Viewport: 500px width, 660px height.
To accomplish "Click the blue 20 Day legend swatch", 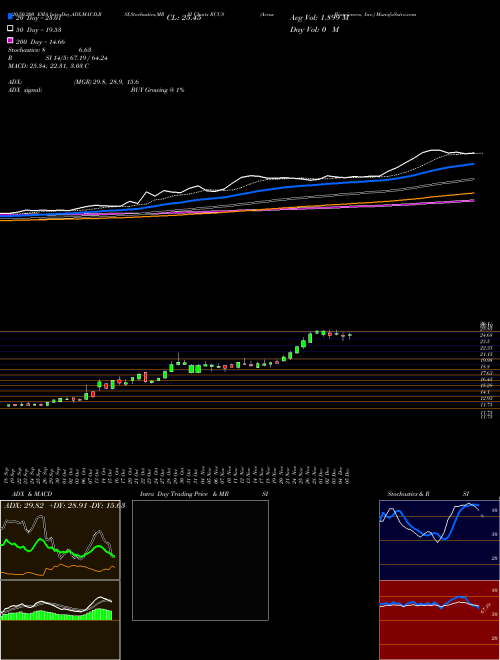I will (x=10, y=17).
